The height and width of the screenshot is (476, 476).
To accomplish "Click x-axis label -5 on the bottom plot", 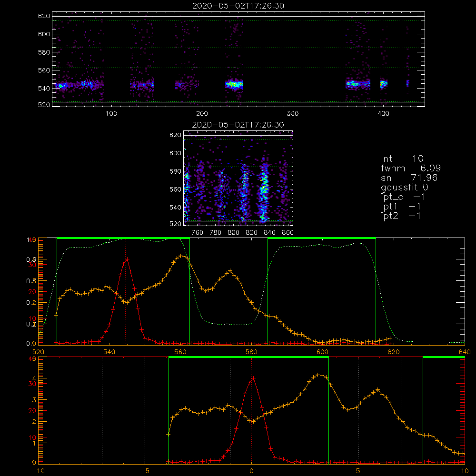I will (x=145, y=471).
